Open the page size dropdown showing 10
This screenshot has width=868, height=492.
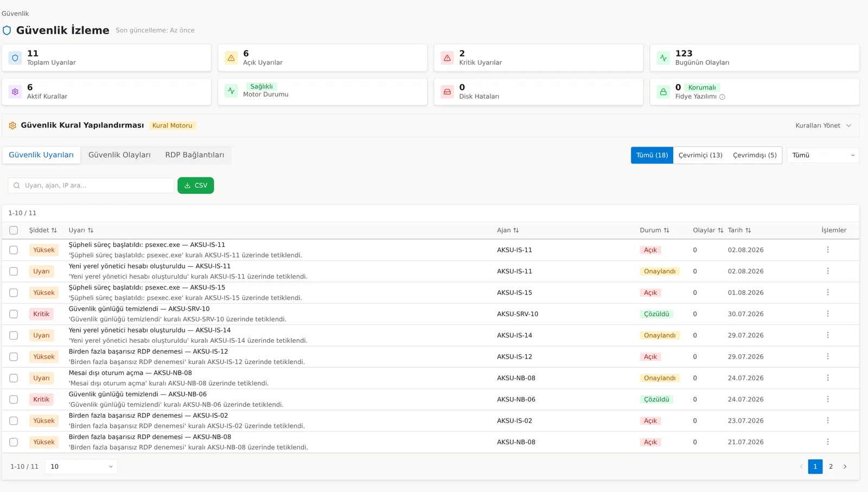pos(81,467)
